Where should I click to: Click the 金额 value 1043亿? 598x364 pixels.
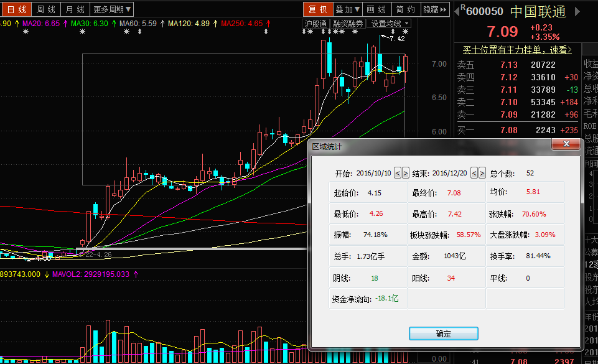(455, 256)
